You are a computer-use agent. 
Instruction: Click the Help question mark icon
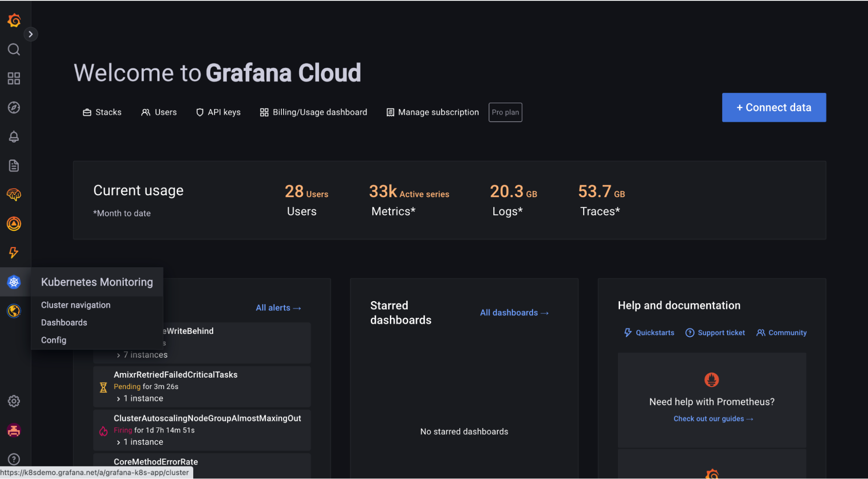[x=14, y=459]
